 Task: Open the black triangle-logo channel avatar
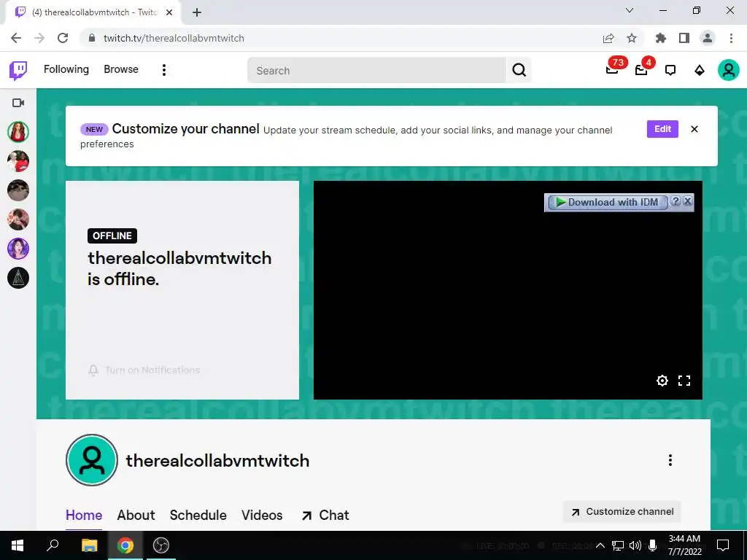coord(18,278)
